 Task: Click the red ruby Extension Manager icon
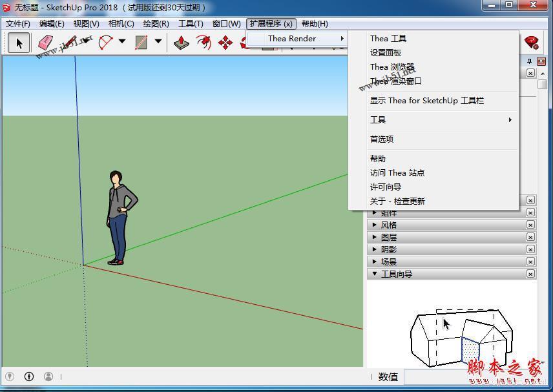click(531, 43)
